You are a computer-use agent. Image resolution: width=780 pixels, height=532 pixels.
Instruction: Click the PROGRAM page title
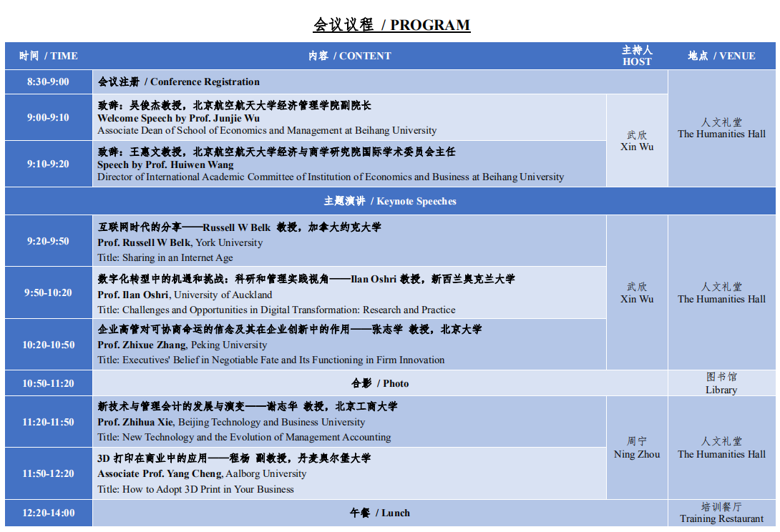[391, 25]
